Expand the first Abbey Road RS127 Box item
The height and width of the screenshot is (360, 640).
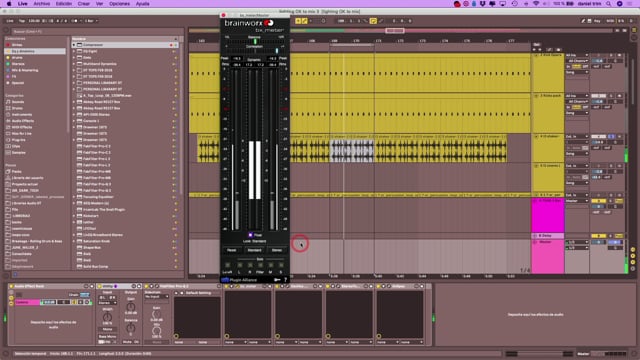[x=74, y=102]
